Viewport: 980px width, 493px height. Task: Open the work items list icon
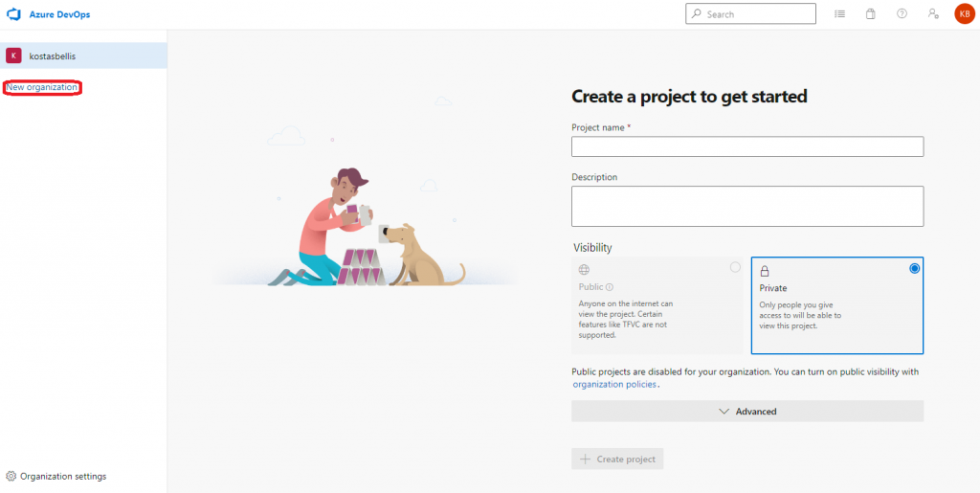click(x=839, y=14)
